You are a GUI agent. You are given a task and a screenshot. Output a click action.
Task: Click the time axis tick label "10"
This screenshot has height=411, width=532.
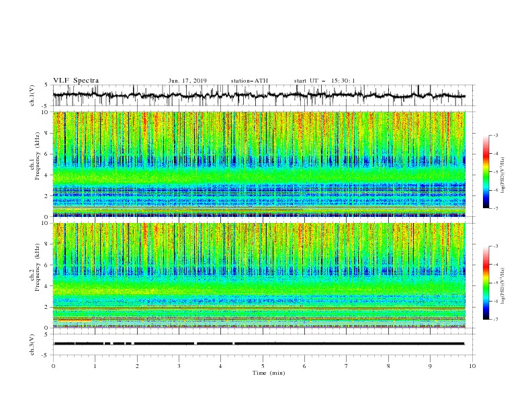click(x=472, y=366)
